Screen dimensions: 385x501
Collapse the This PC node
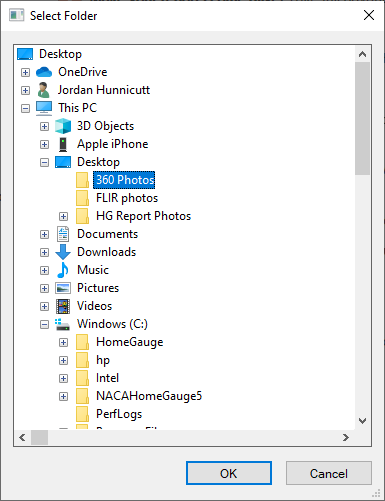pos(25,108)
